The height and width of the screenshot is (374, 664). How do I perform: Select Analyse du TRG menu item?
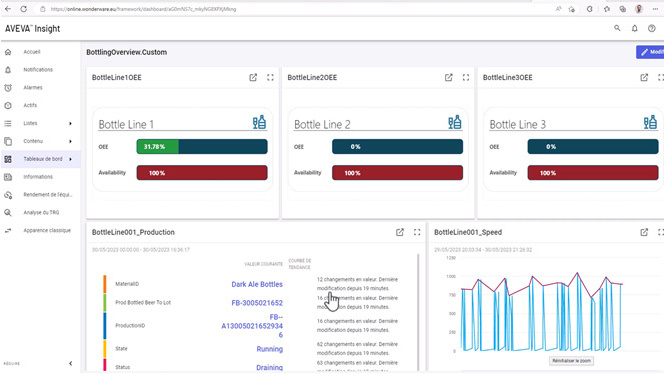tap(41, 213)
